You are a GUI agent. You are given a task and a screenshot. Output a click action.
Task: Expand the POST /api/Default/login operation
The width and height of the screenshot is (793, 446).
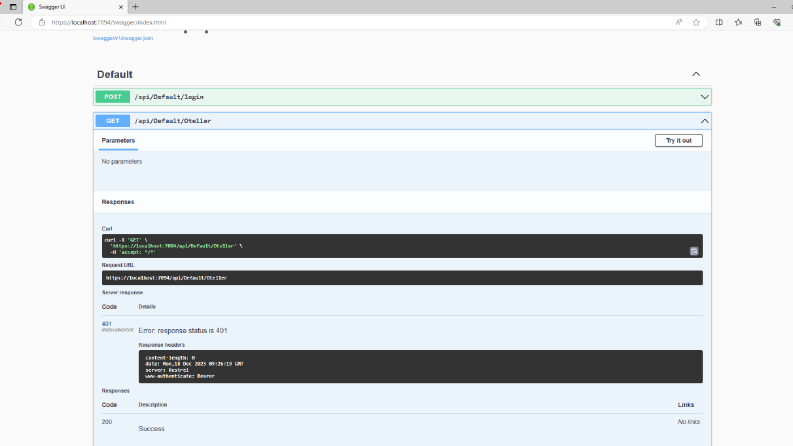point(704,97)
